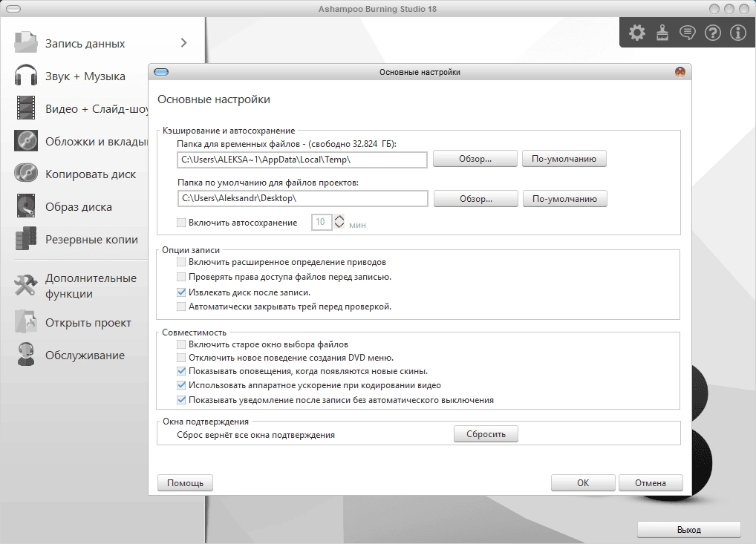Screen dimensions: 756x544
Task: Click the Отмена button
Action: [x=651, y=483]
